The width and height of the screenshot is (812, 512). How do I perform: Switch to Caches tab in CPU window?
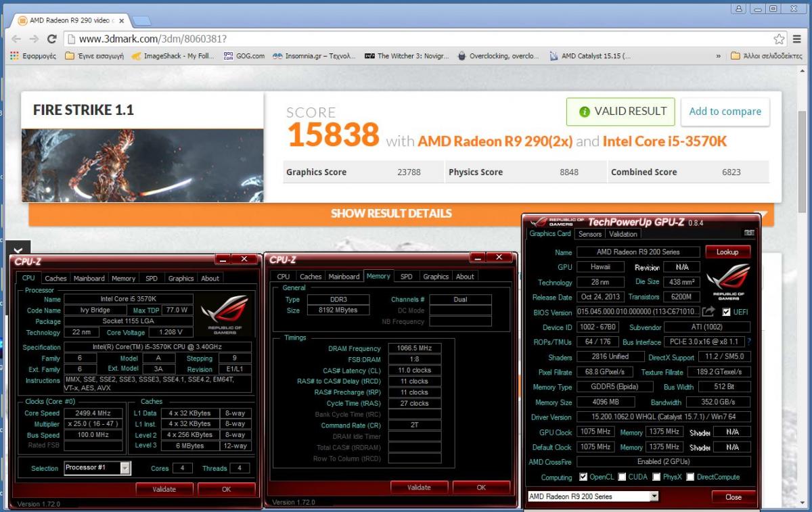coord(55,278)
